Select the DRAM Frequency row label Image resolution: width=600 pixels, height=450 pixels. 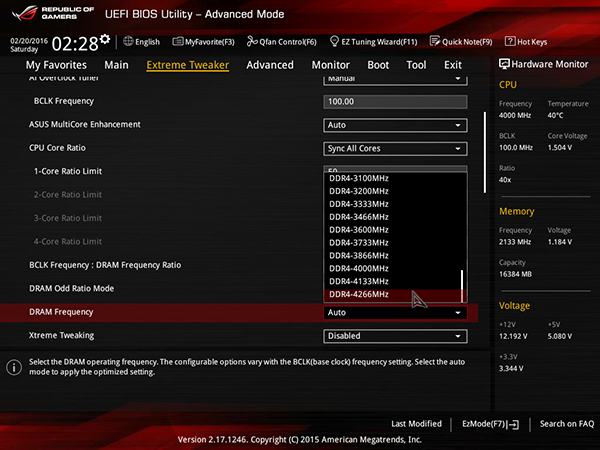[61, 312]
